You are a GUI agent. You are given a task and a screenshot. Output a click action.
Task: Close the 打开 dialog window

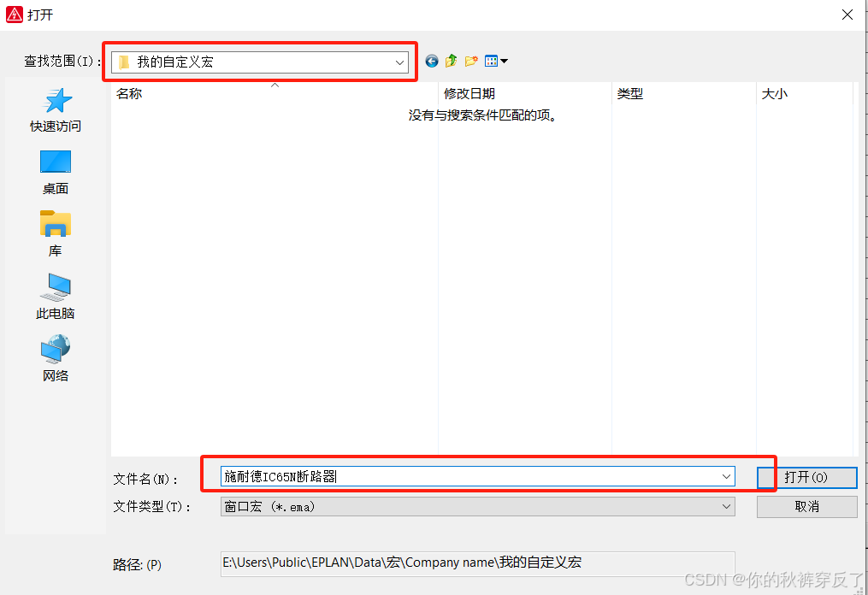pos(847,15)
